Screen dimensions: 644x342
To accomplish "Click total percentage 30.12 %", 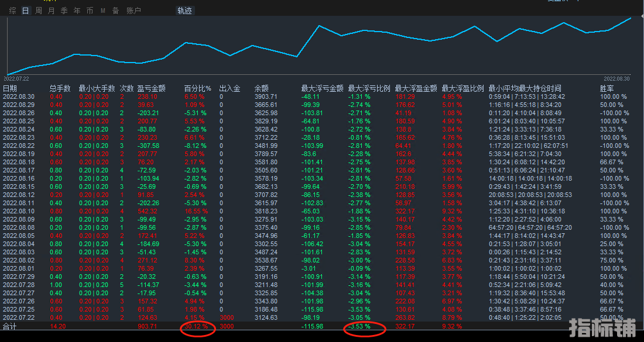I will 196,326.
